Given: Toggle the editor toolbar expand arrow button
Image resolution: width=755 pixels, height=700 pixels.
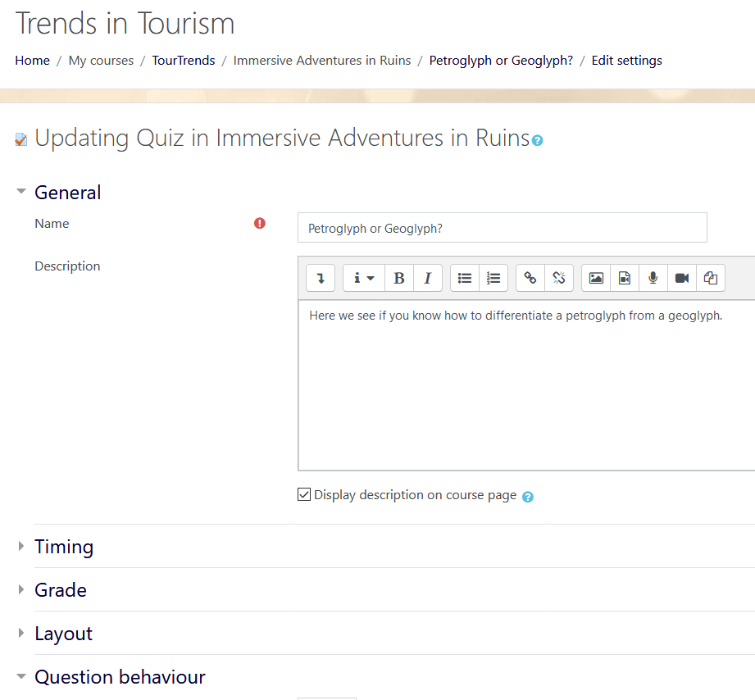Looking at the screenshot, I should point(321,278).
